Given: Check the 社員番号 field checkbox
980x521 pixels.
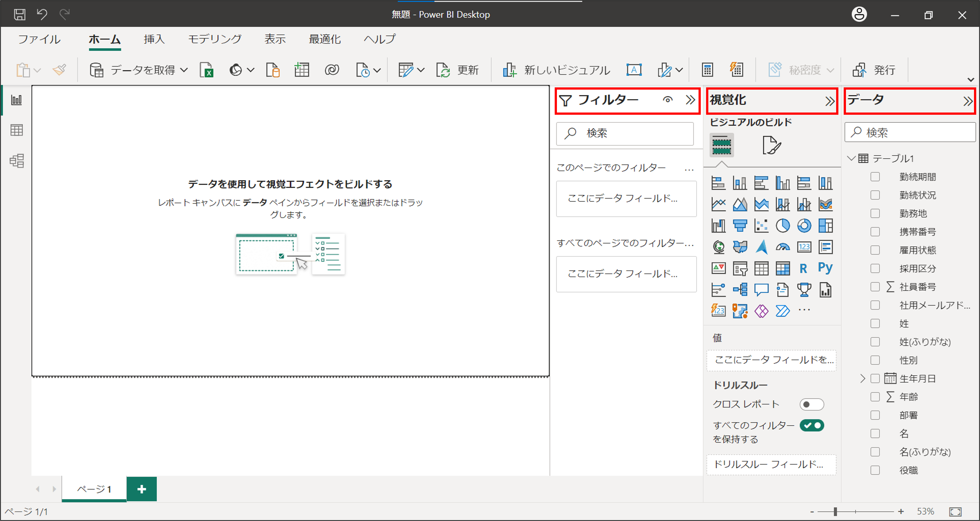Looking at the screenshot, I should click(875, 287).
